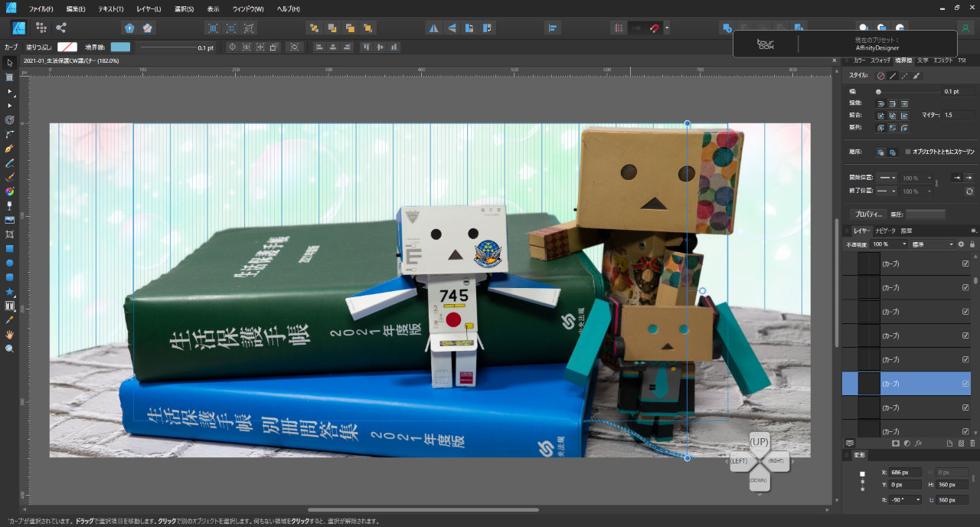The height and width of the screenshot is (527, 980).
Task: Click the マイター value field
Action: [959, 115]
